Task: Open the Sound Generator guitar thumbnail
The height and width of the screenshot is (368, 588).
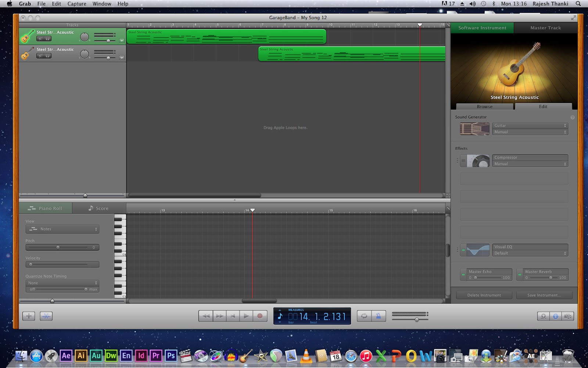Action: (x=474, y=129)
